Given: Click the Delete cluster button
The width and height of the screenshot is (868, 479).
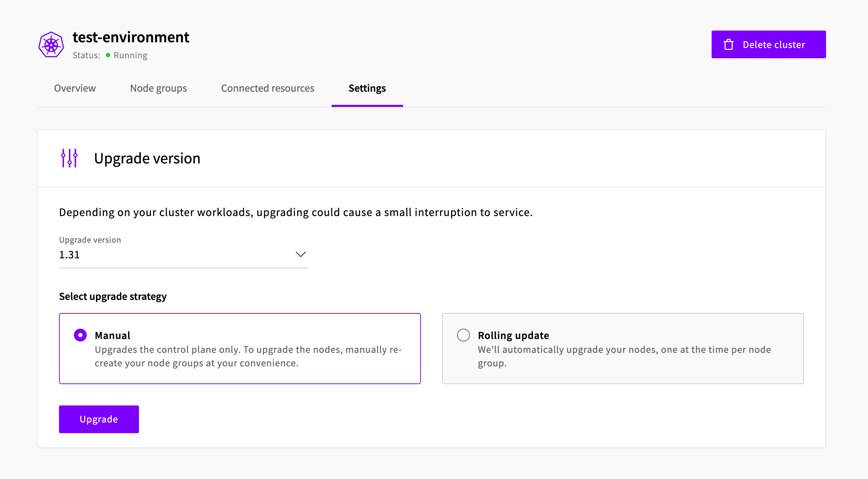Looking at the screenshot, I should pyautogui.click(x=768, y=44).
